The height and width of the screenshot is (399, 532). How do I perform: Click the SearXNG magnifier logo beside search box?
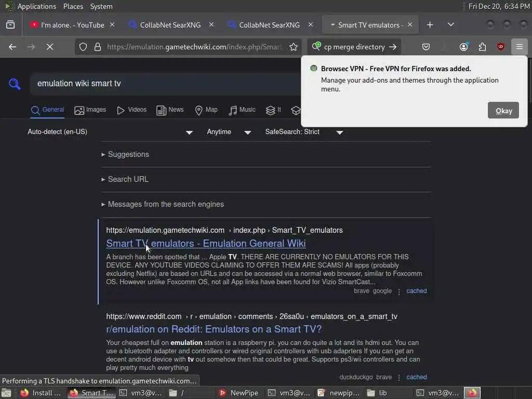click(15, 84)
